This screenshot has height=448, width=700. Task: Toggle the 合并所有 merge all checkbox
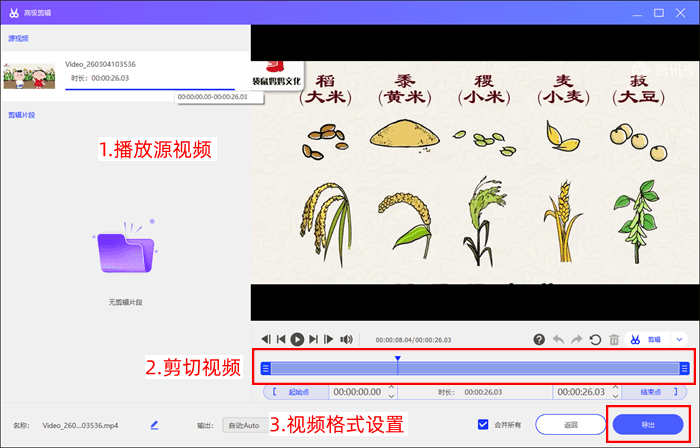coord(483,424)
